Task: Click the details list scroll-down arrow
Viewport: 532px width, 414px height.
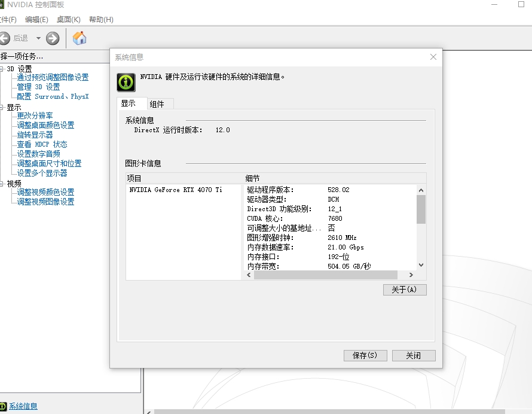Action: tap(421, 265)
